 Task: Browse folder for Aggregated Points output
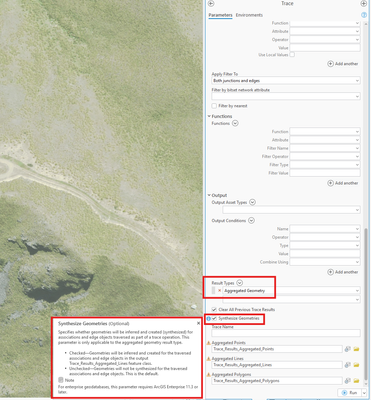pos(356,349)
